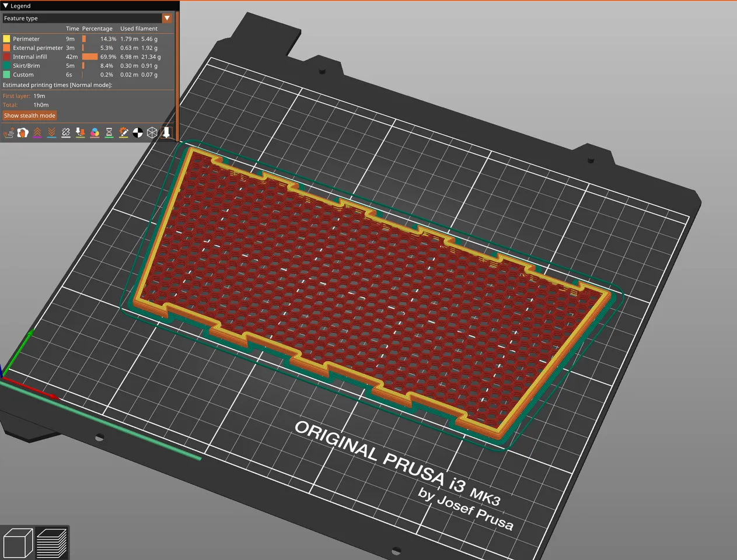Click the "Percentage" column header
Image resolution: width=737 pixels, height=560 pixels.
(97, 29)
